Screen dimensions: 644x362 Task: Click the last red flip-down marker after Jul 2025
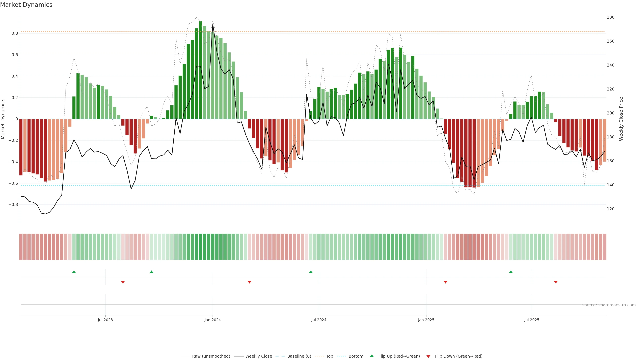[555, 282]
